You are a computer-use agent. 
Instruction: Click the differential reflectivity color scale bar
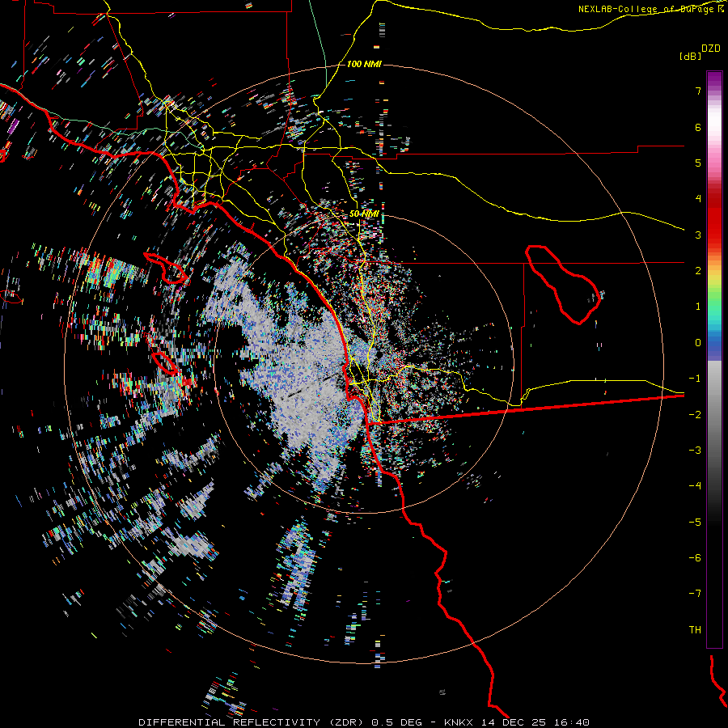714,359
